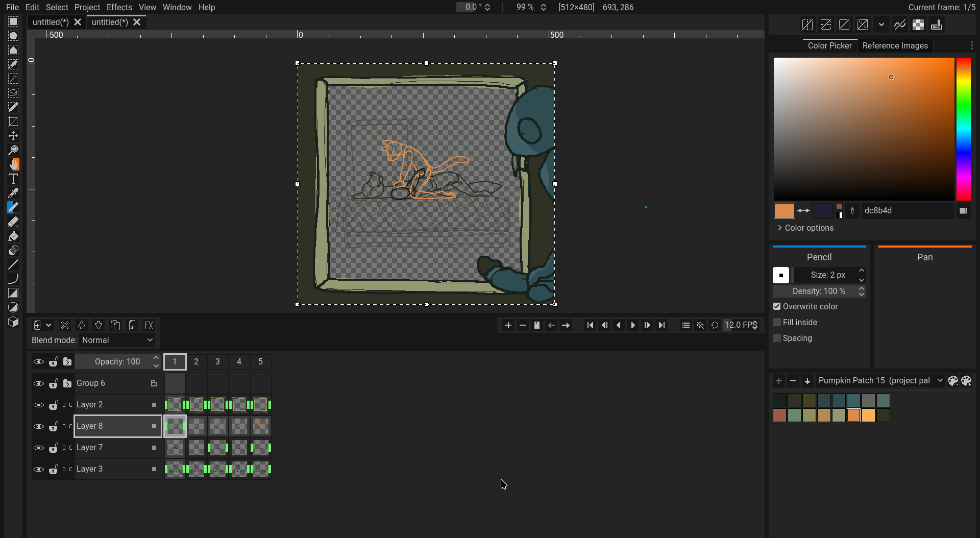Screen dimensions: 980x538
Task: Select the Elliptical Selection tool
Action: point(13,36)
